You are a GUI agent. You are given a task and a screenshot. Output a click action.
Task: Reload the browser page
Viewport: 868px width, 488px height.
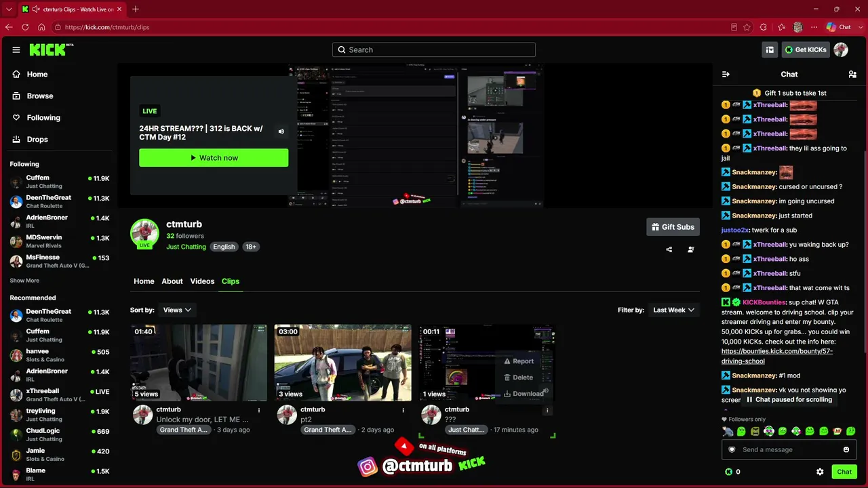point(25,27)
